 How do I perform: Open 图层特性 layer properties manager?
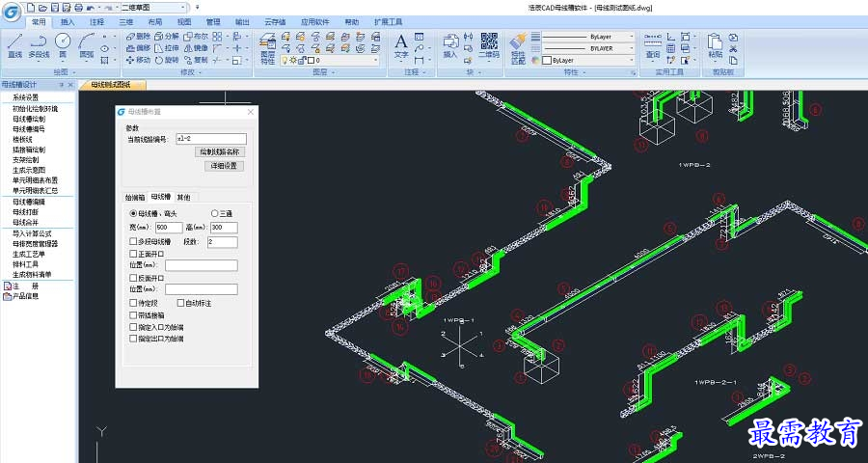click(x=268, y=49)
